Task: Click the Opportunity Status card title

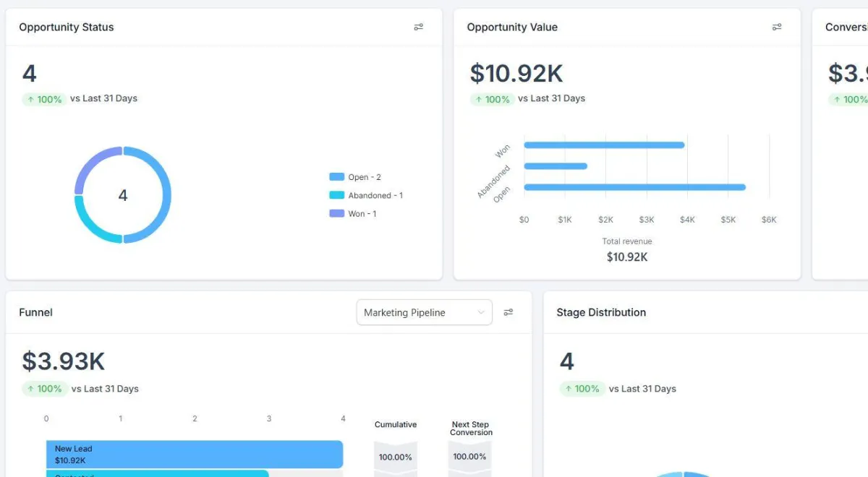Action: (x=67, y=27)
